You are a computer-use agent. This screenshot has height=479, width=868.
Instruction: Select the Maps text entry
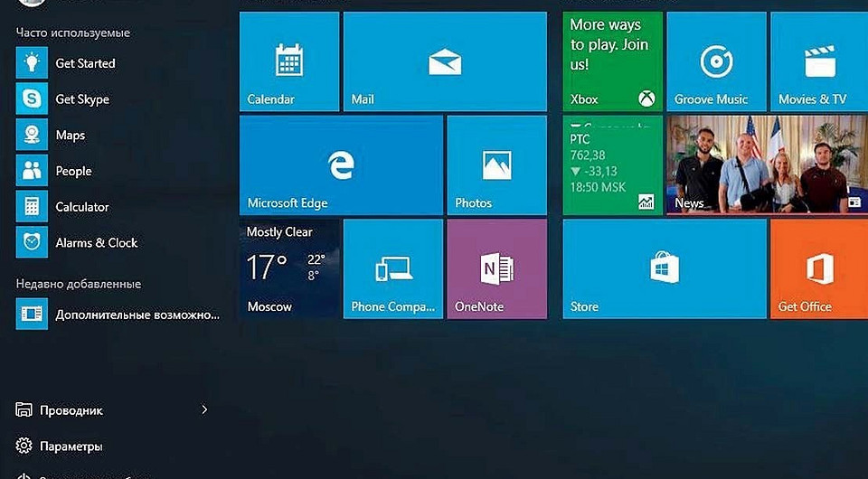pyautogui.click(x=71, y=136)
